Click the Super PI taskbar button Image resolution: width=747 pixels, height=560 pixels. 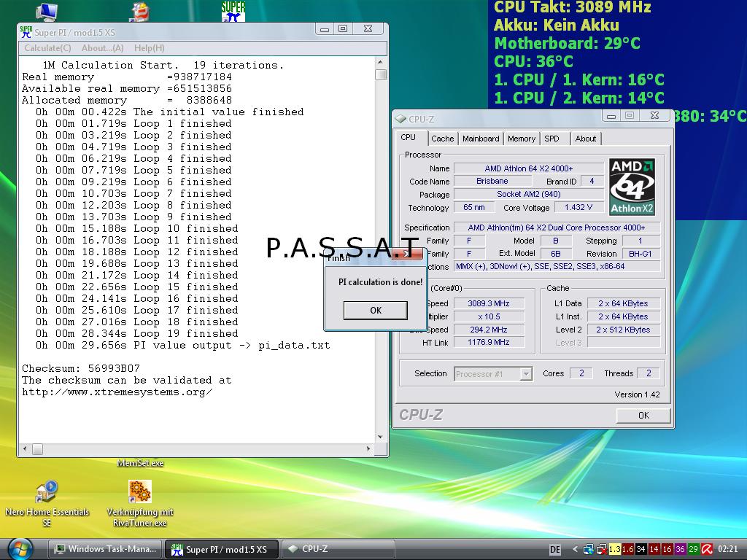pyautogui.click(x=221, y=549)
